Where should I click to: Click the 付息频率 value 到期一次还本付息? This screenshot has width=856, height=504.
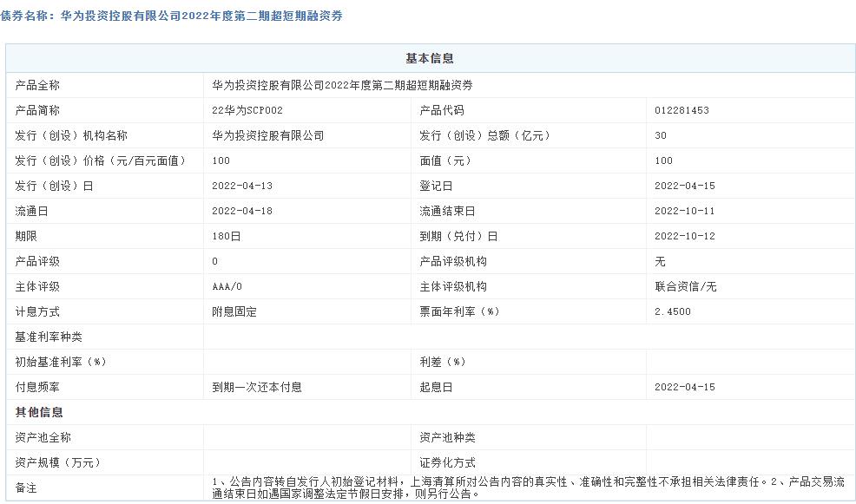pos(257,387)
